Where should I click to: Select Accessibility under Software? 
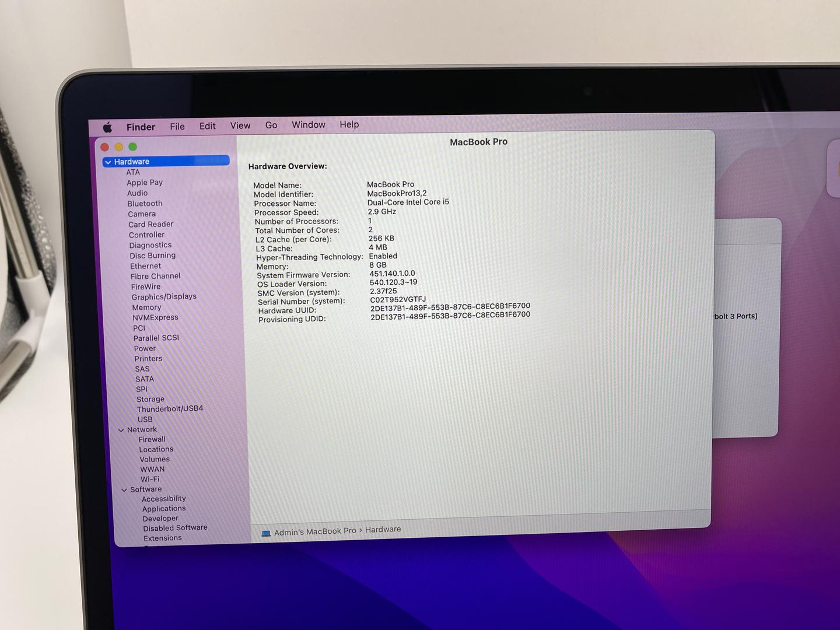164,499
